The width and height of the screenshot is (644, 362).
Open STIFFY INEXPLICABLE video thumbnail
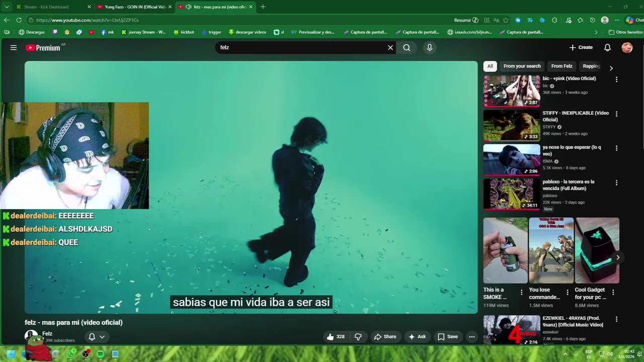(512, 126)
